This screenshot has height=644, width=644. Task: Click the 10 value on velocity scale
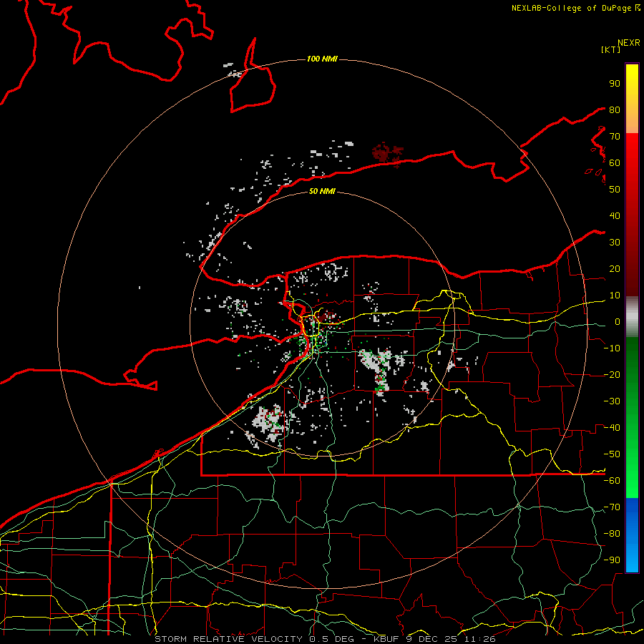pyautogui.click(x=615, y=296)
